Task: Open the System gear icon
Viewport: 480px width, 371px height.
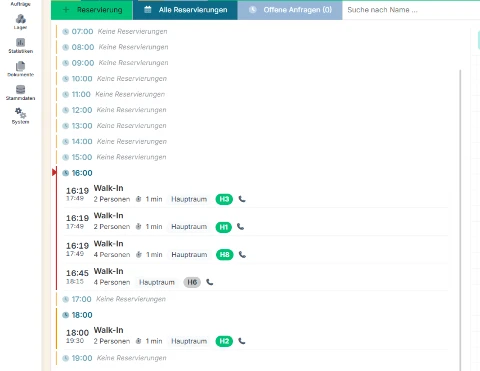Action: (20, 113)
